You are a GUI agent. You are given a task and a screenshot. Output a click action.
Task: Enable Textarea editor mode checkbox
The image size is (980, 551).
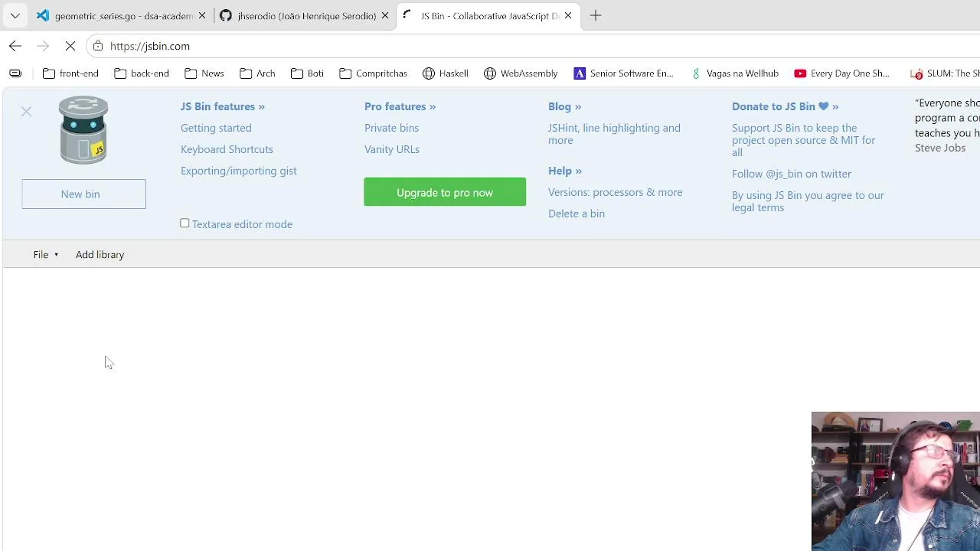(185, 223)
